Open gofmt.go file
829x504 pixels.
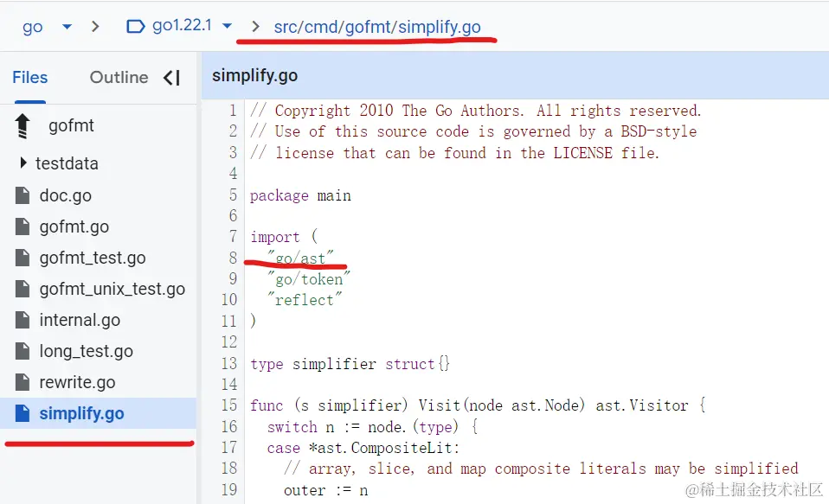pos(74,227)
